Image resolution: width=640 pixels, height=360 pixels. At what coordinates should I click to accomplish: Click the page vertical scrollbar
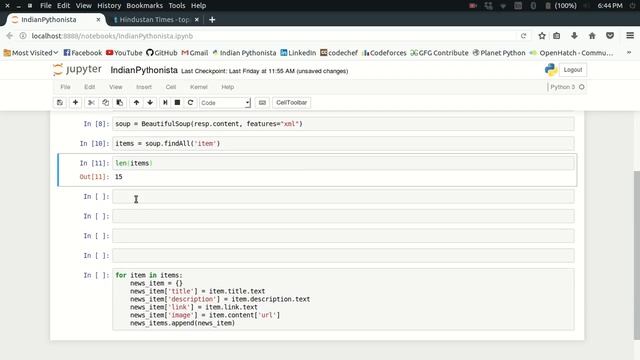pos(637,255)
